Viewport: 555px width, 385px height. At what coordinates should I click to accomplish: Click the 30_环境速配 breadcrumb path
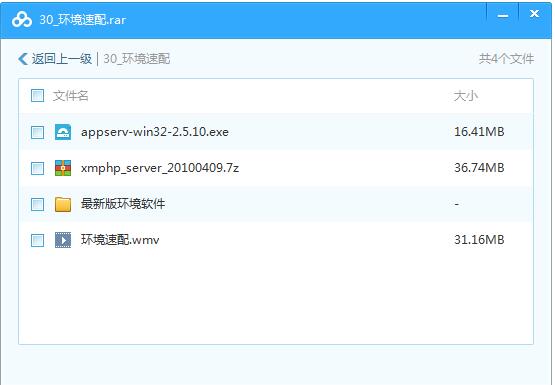coord(137,59)
